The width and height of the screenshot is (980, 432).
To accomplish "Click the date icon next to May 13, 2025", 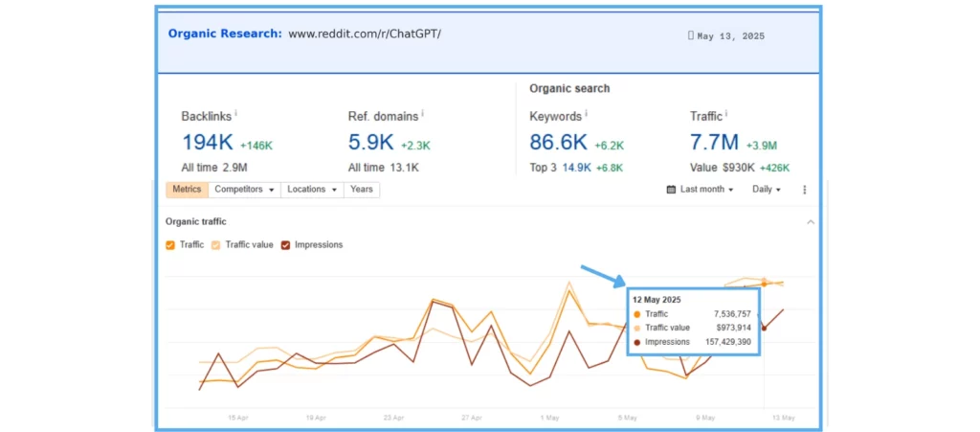I will pos(691,36).
